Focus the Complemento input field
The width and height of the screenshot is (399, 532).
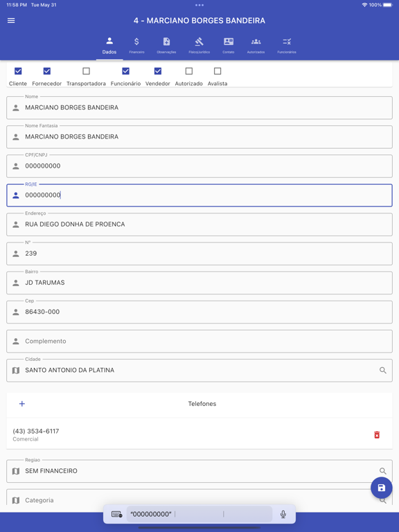(x=199, y=342)
